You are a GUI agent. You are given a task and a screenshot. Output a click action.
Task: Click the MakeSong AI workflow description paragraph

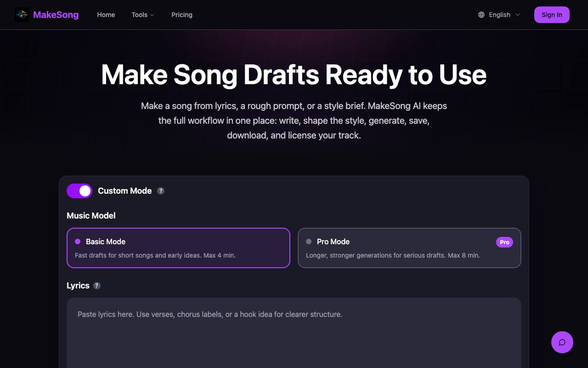[294, 121]
